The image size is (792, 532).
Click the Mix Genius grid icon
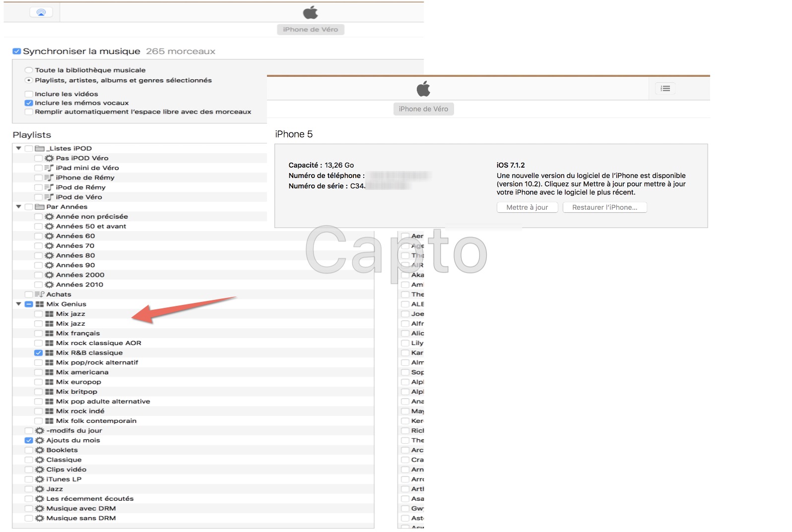coord(40,304)
